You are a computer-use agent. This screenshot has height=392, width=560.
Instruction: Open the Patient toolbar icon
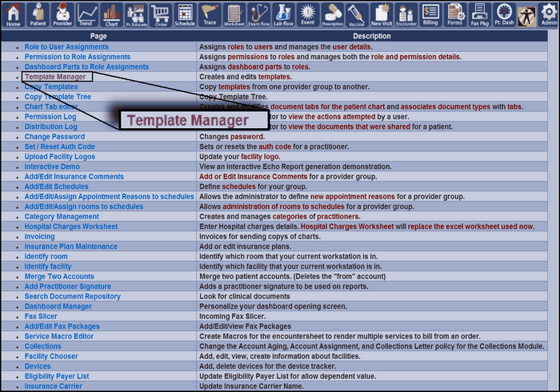38,14
